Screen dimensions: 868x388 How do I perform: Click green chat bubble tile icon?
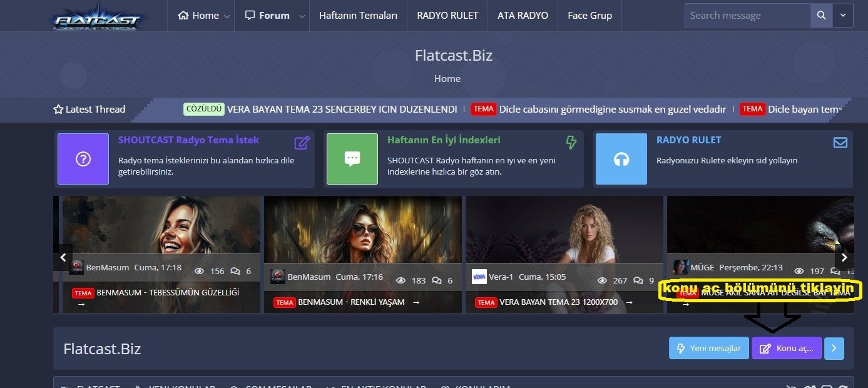click(x=352, y=159)
